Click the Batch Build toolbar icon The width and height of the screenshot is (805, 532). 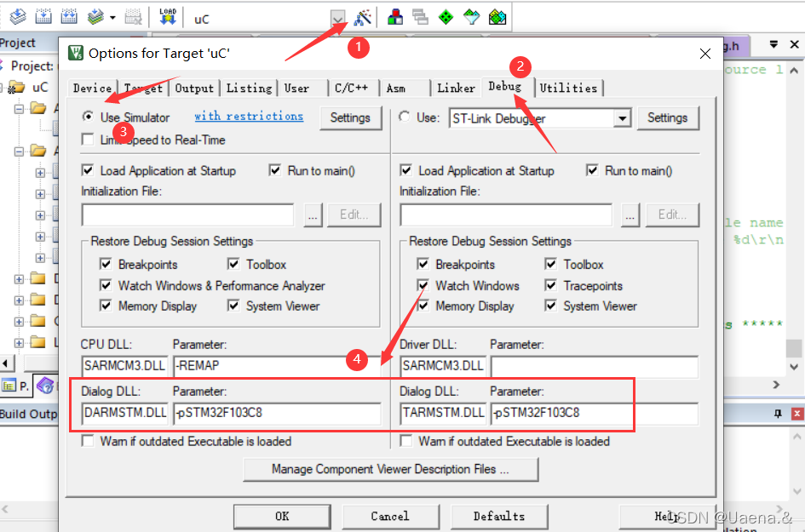(x=95, y=17)
